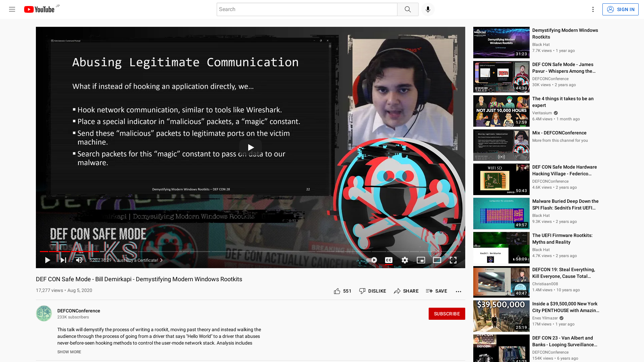The image size is (644, 362).
Task: Subscribe to DEFCONConference
Action: [x=447, y=314]
